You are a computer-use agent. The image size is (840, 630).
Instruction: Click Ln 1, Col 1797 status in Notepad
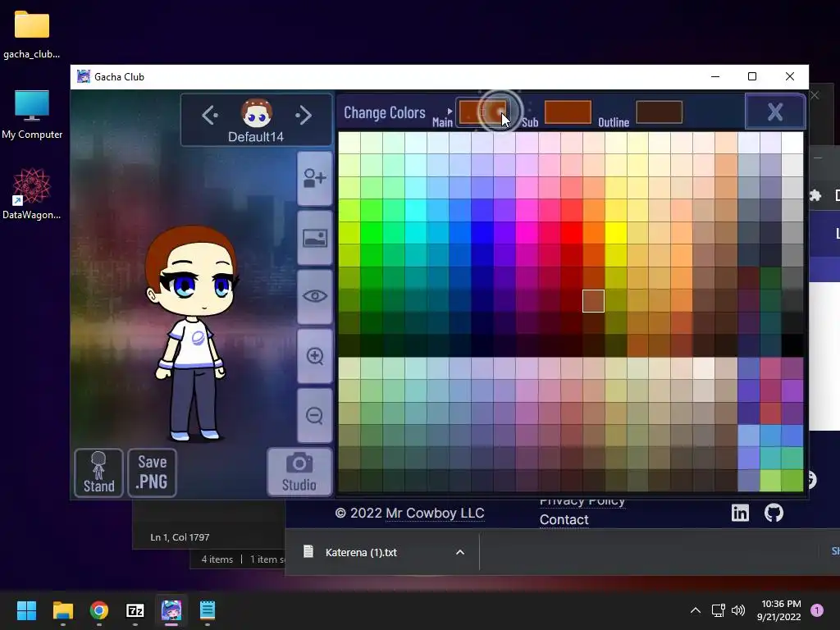(x=180, y=537)
